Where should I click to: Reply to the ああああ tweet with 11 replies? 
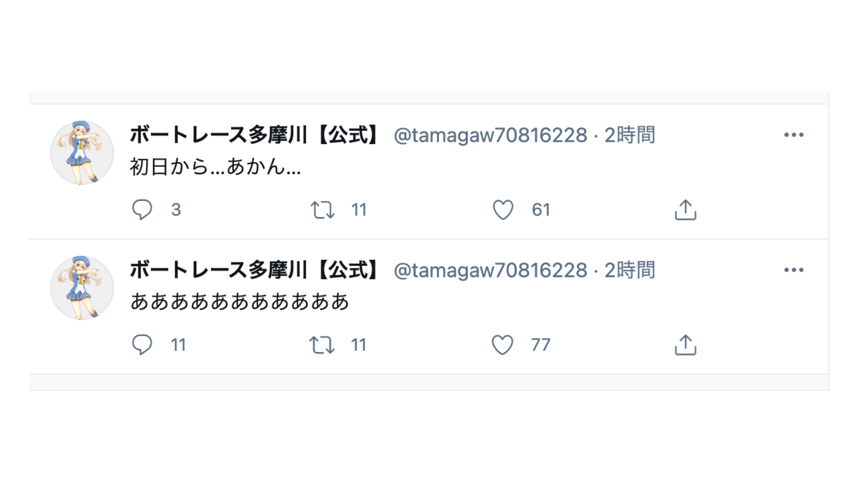tap(142, 344)
